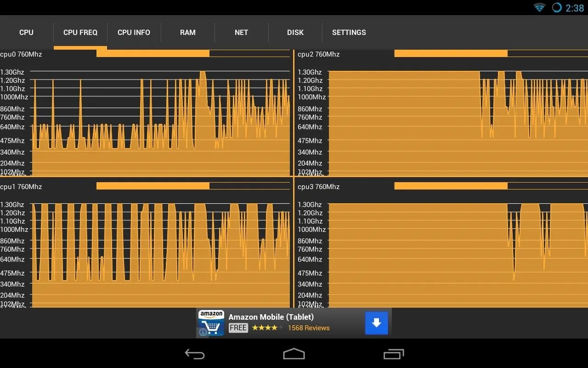Tap the cpu3 frequency graph
The image size is (588, 368).
[x=458, y=255]
